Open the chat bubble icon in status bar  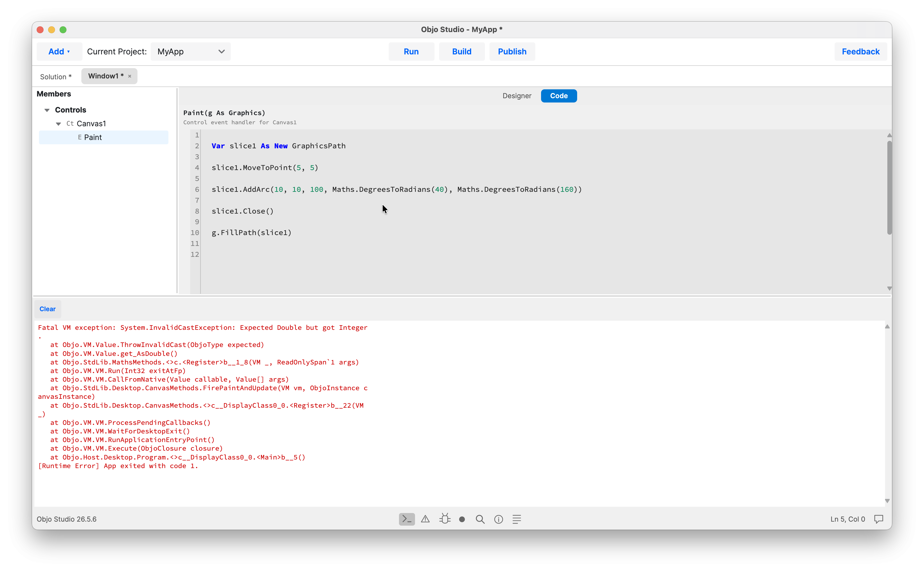tap(878, 519)
